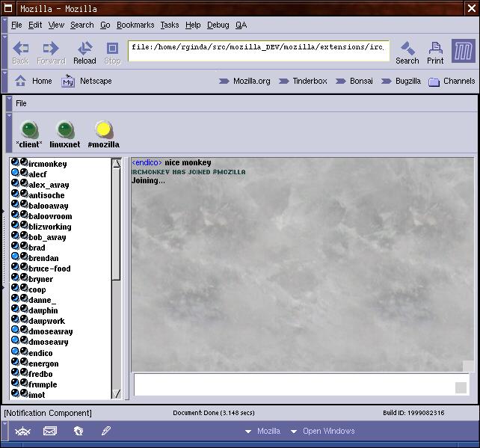Open the File menu in menu bar
480x448 pixels.
coord(16,25)
